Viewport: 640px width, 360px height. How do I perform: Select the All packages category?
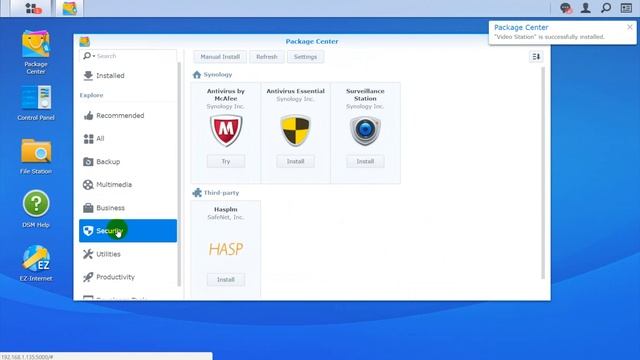[x=128, y=139]
